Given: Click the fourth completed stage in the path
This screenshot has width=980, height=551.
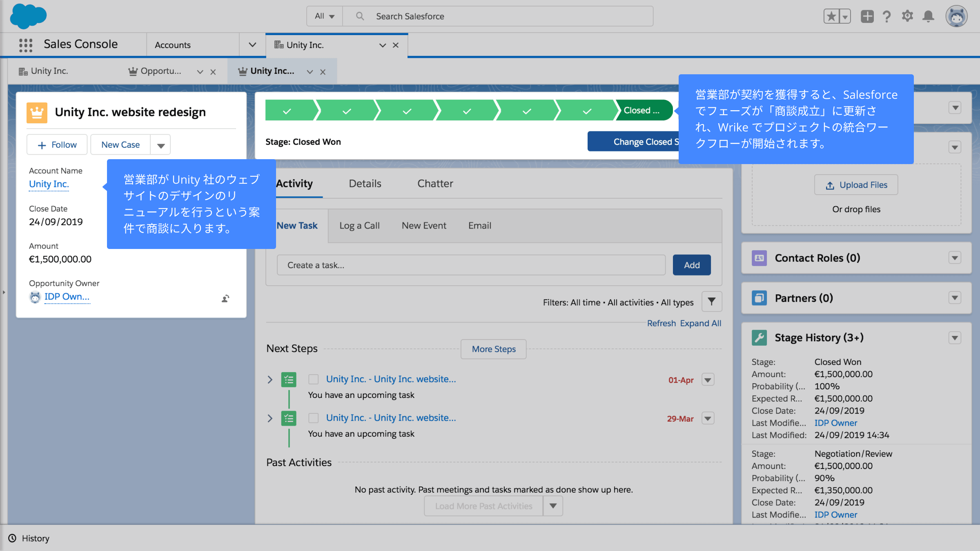Looking at the screenshot, I should (x=467, y=110).
